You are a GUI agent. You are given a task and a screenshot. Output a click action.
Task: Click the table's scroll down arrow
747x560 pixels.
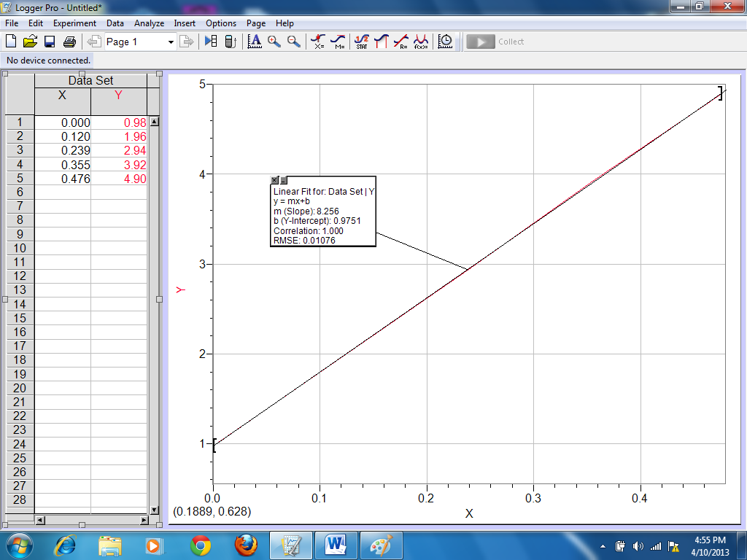[x=155, y=510]
